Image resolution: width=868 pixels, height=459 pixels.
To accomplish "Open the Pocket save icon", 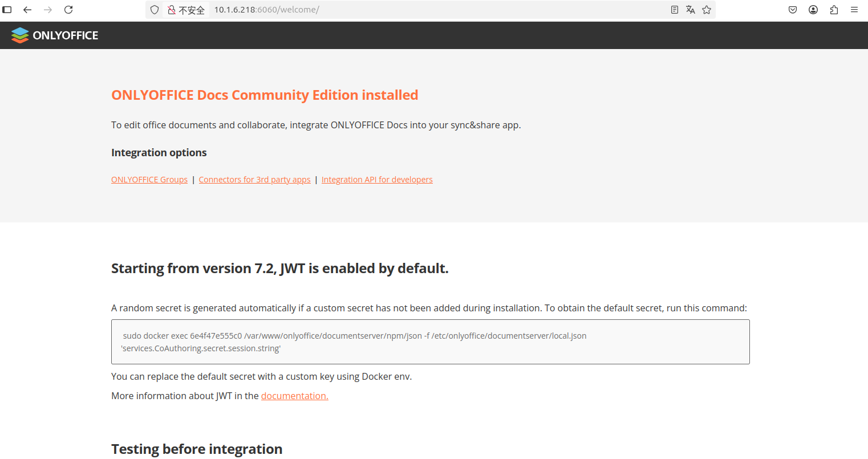I will point(793,10).
